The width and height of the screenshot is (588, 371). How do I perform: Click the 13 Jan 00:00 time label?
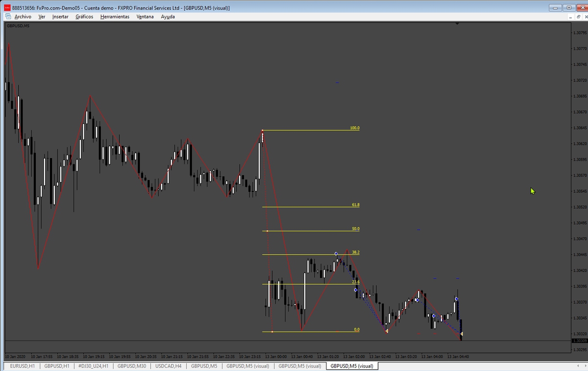click(276, 356)
